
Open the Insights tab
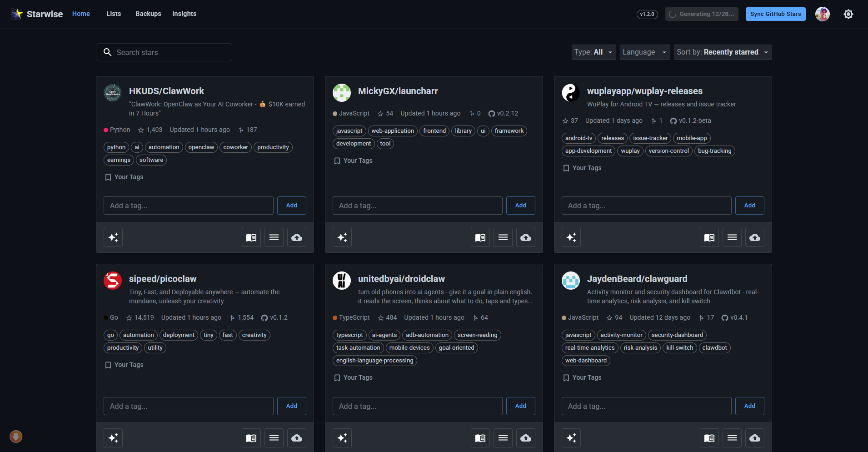coord(184,14)
